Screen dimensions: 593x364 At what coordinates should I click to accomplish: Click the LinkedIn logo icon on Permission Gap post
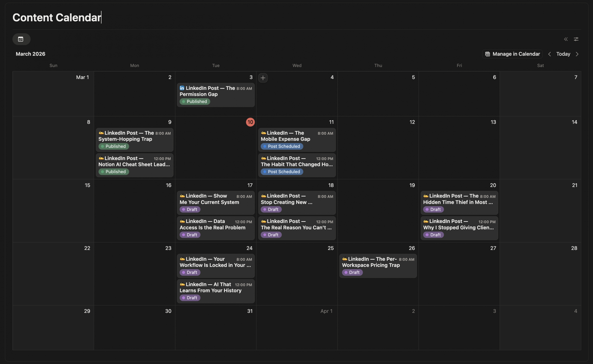(182, 88)
